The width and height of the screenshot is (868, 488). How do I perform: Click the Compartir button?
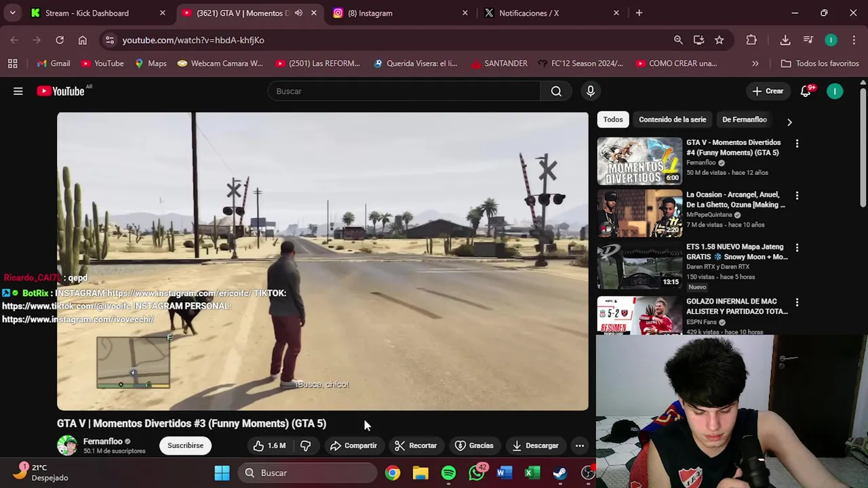tap(353, 445)
